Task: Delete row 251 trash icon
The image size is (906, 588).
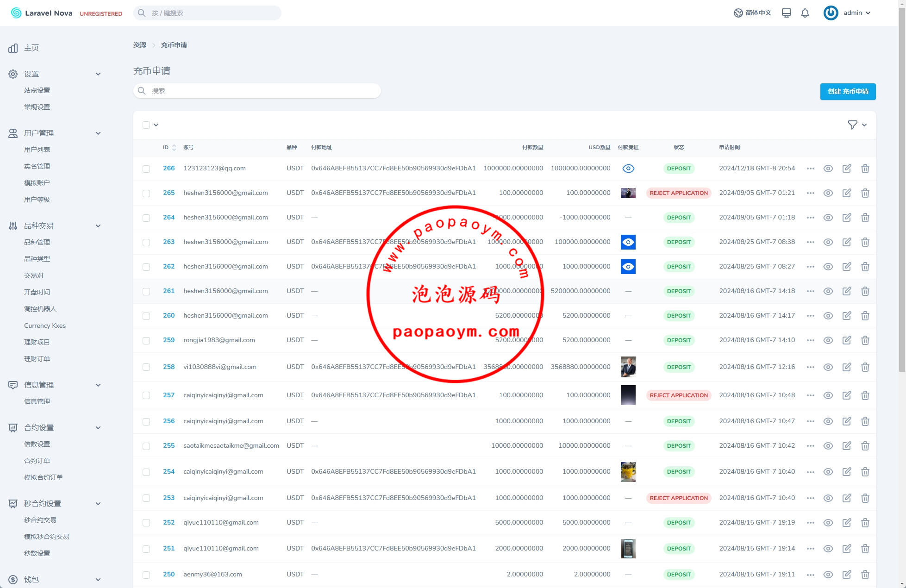Action: [x=865, y=549]
